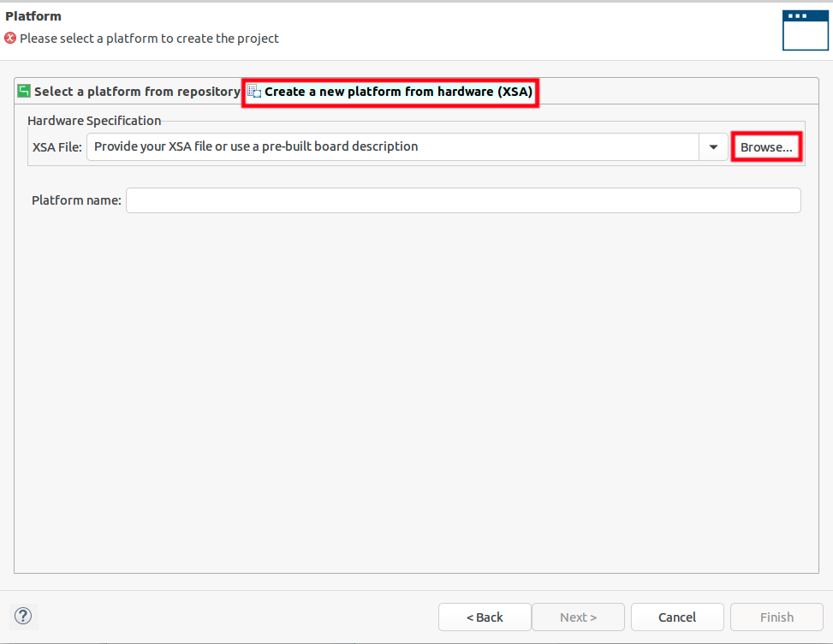Go to previous page with Back button
Screen dimensions: 833x644
[x=485, y=617]
